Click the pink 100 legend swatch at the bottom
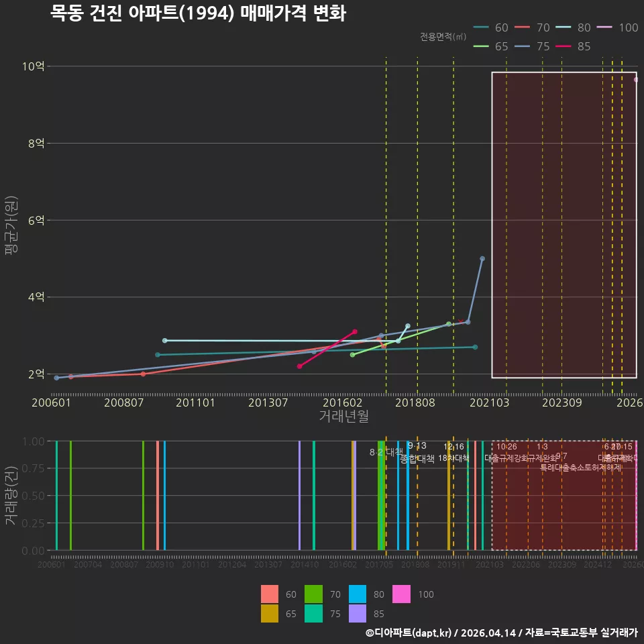The image size is (644, 644). 401,594
